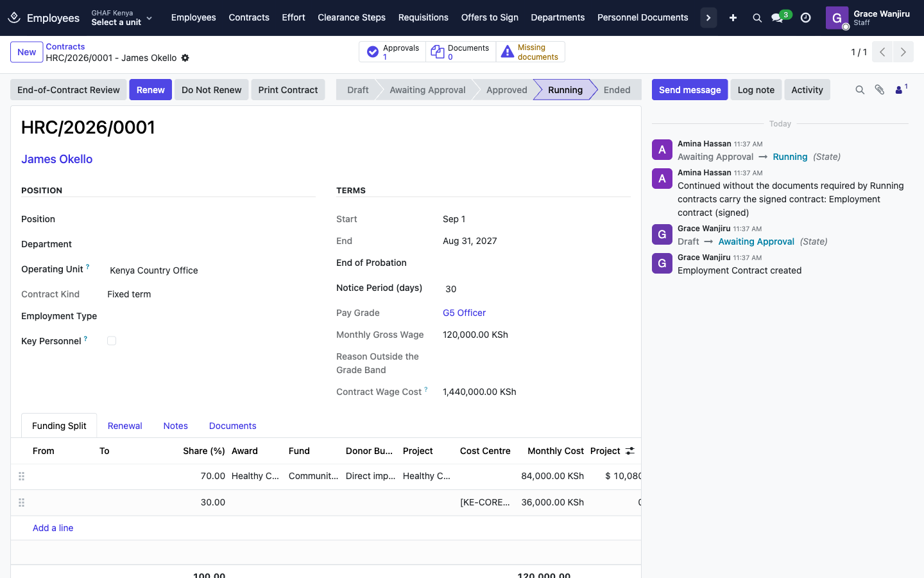This screenshot has width=924, height=578.
Task: Switch to the Documents tab
Action: [x=233, y=426]
